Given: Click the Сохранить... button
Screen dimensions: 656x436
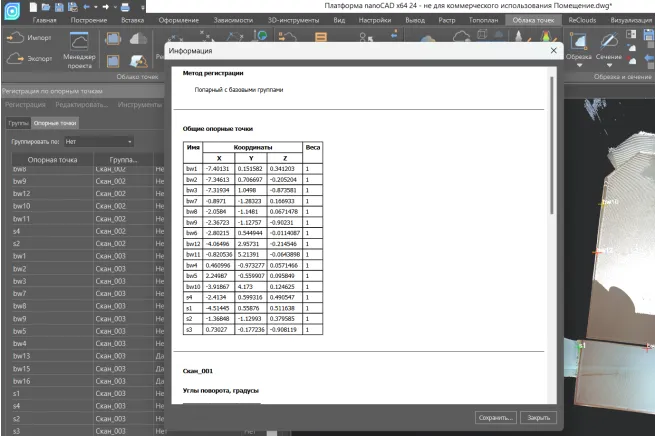Looking at the screenshot, I should tap(495, 417).
